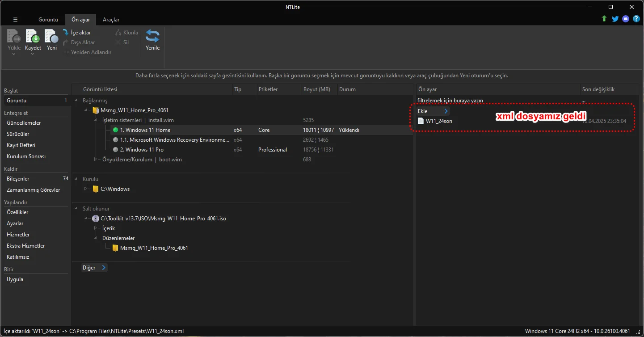Viewport: 644px width, 337px height.
Task: Open the Discord link icon
Action: click(x=626, y=19)
